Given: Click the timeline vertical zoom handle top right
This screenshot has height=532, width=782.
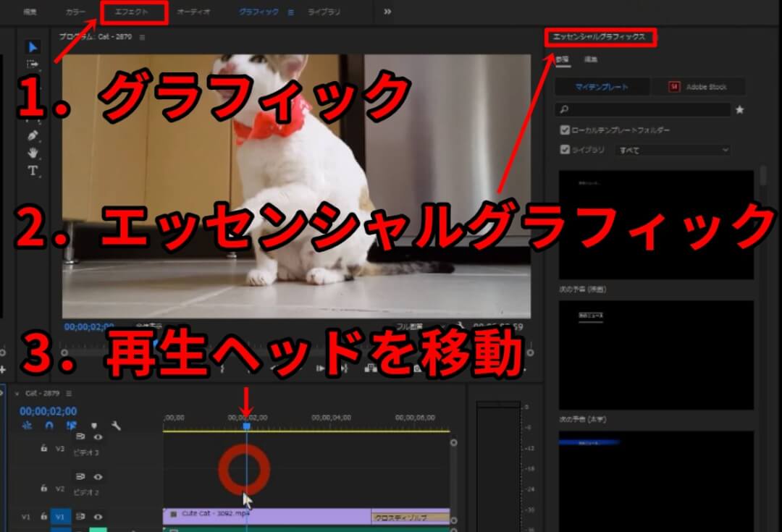Looking at the screenshot, I should 453,443.
